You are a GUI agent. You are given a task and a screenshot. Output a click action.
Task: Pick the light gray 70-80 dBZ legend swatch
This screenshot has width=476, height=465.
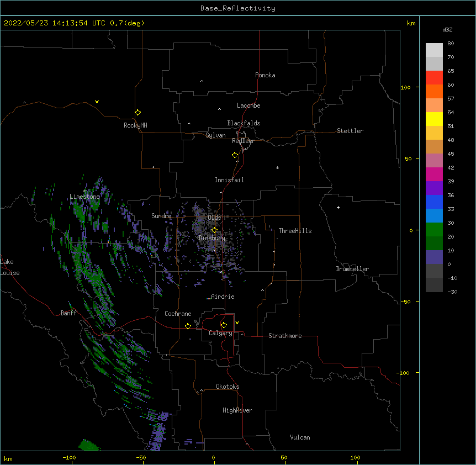point(434,50)
